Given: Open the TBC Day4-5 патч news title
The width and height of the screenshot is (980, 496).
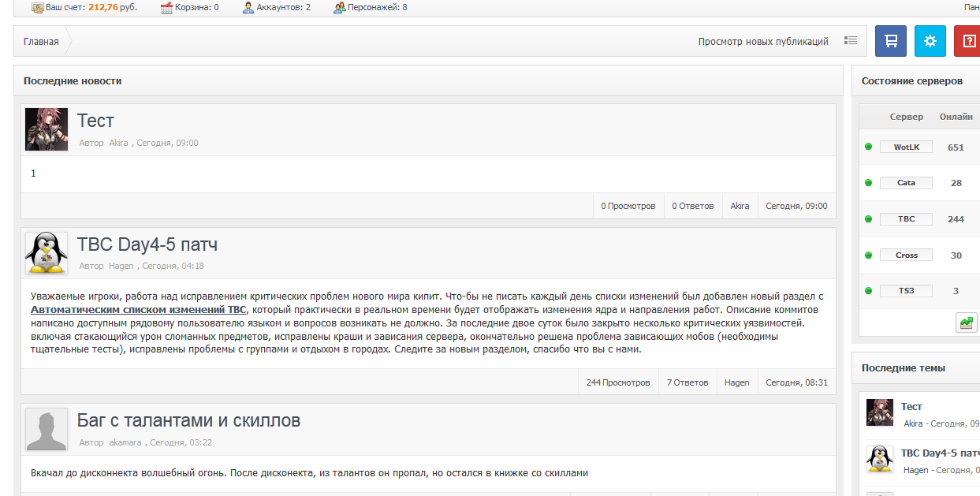Looking at the screenshot, I should 147,244.
